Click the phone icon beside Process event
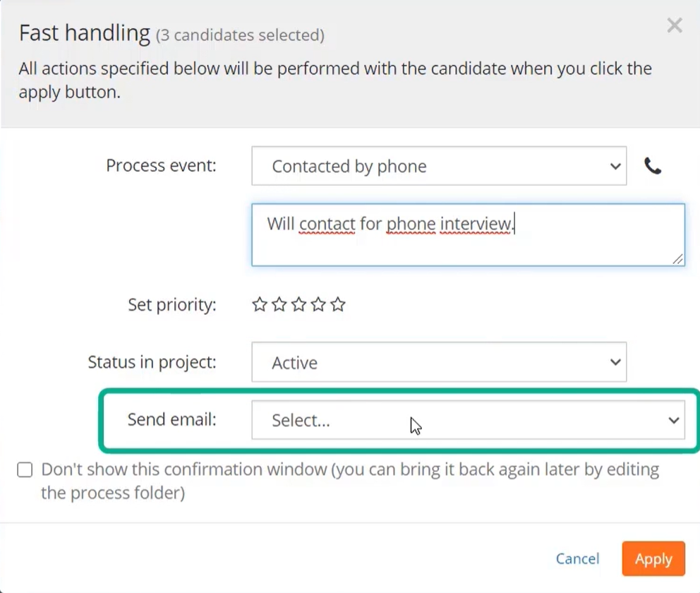This screenshot has width=700, height=593. (x=652, y=166)
